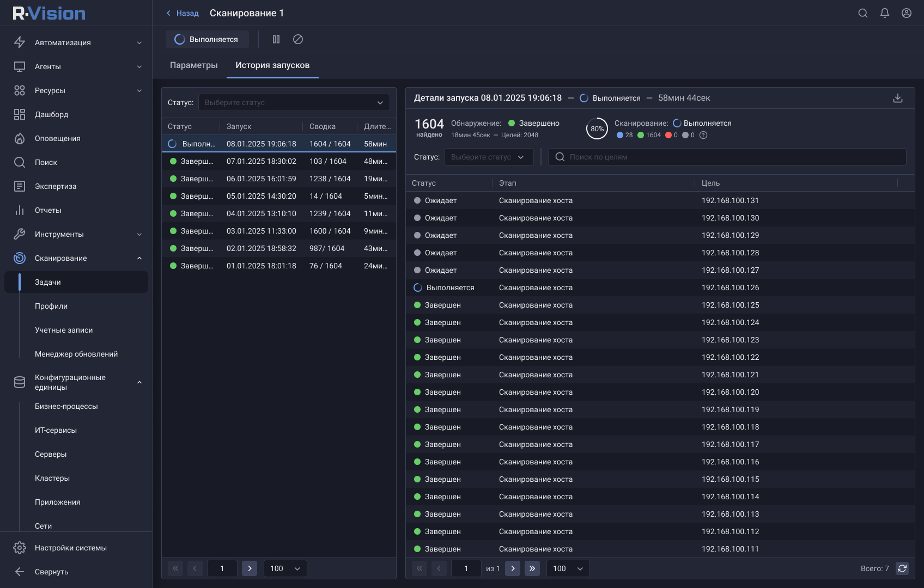Image resolution: width=924 pixels, height=588 pixels.
Task: Pause the running scan
Action: click(x=276, y=39)
